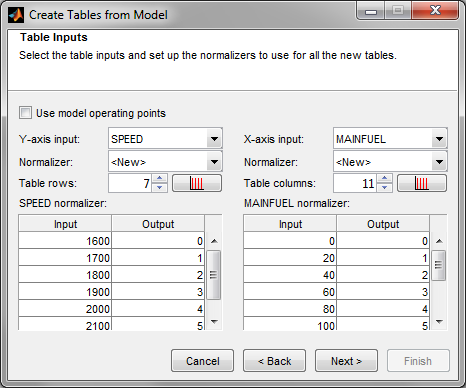The image size is (466, 388).
Task: Select the SPEED input cell 1600
Action: (65, 241)
